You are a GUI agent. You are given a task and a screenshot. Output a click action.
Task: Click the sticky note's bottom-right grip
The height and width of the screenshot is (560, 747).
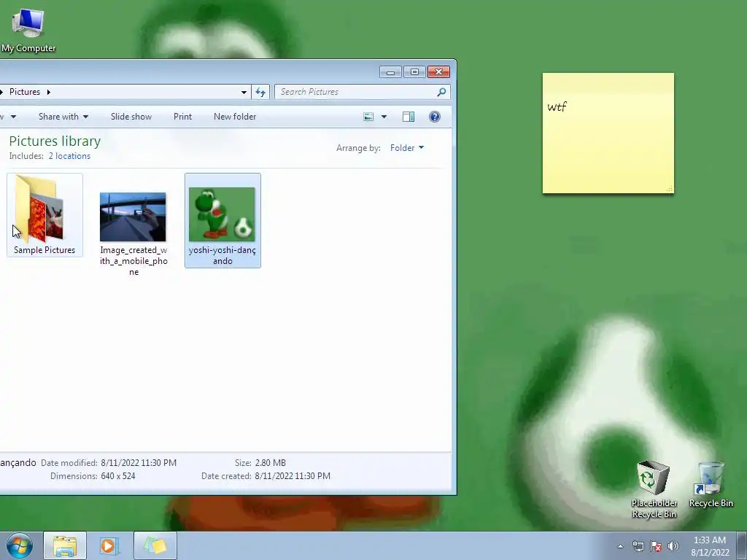click(x=670, y=189)
